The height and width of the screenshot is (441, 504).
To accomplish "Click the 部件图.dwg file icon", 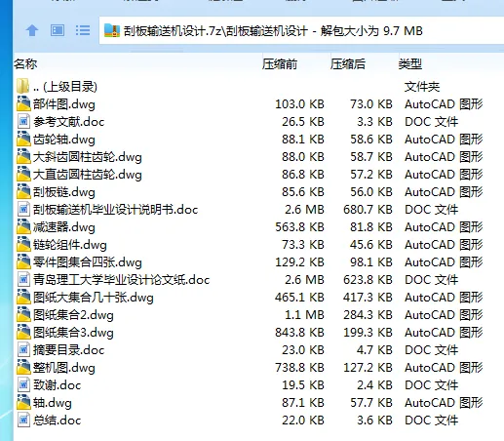I will 23,103.
